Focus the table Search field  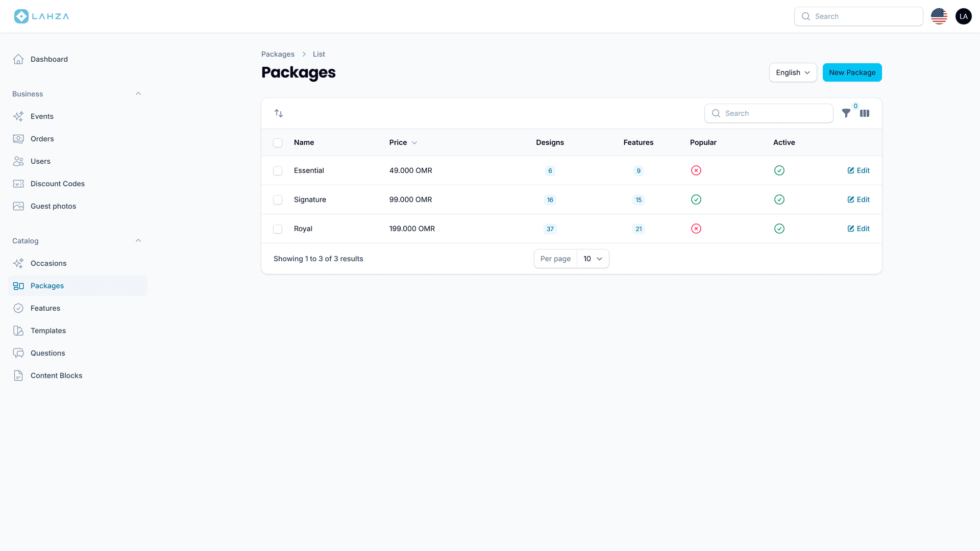coord(769,113)
